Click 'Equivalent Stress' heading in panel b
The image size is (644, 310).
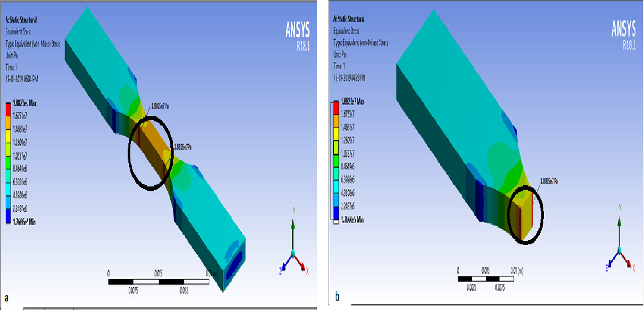(346, 31)
